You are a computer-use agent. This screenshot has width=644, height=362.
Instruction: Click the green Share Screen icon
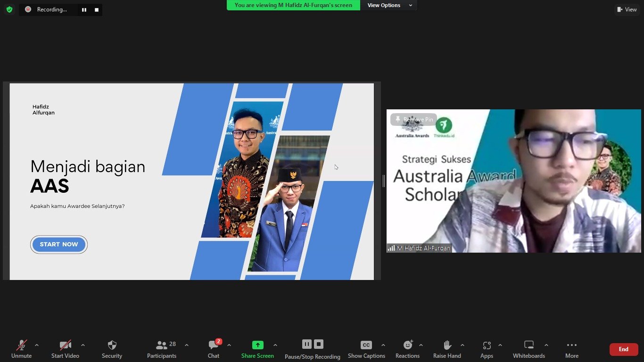coord(257,345)
